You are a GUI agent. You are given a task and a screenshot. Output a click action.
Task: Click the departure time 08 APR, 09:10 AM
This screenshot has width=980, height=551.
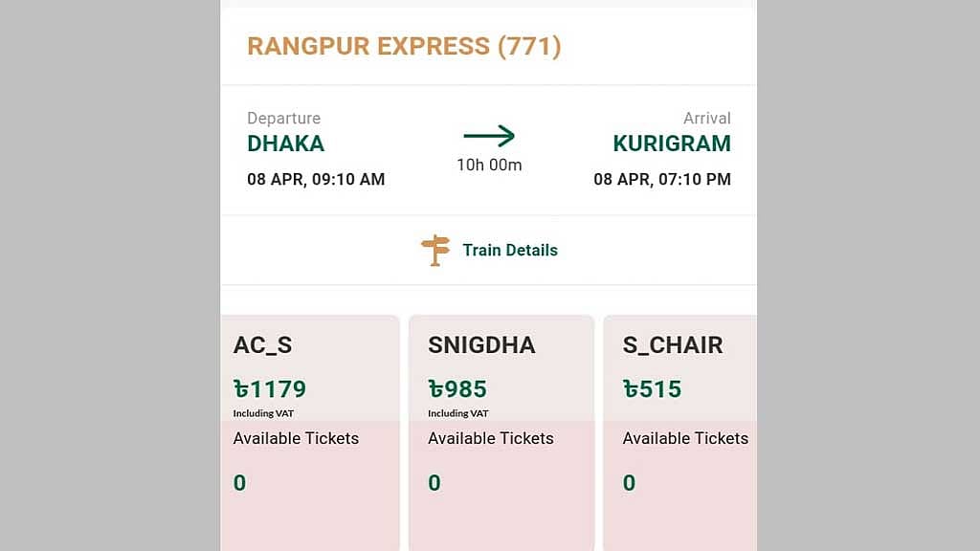pyautogui.click(x=316, y=180)
